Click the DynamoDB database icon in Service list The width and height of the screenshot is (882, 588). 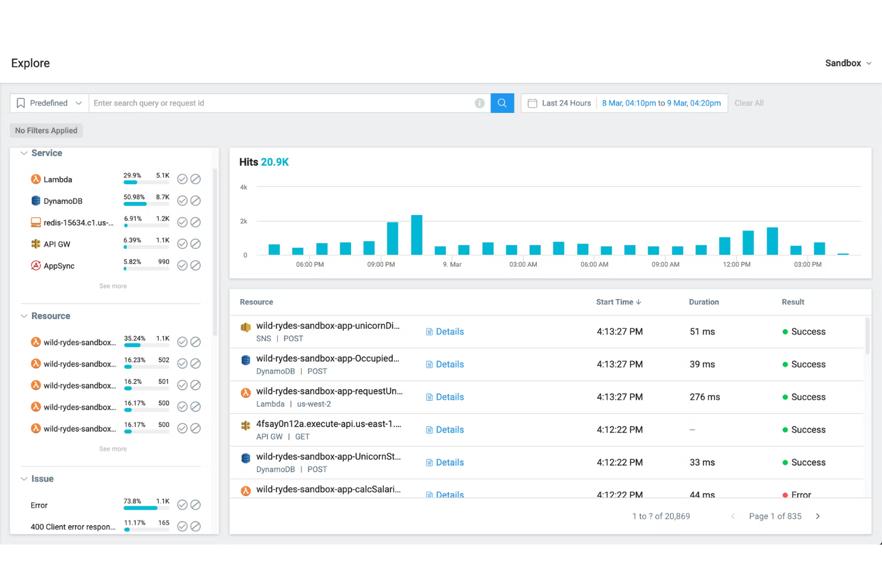(35, 201)
